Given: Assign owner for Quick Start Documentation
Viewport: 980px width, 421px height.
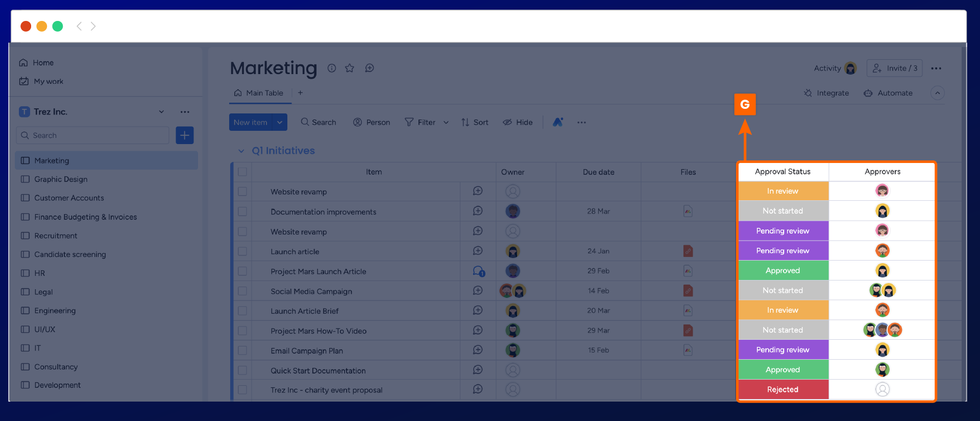Looking at the screenshot, I should 513,370.
